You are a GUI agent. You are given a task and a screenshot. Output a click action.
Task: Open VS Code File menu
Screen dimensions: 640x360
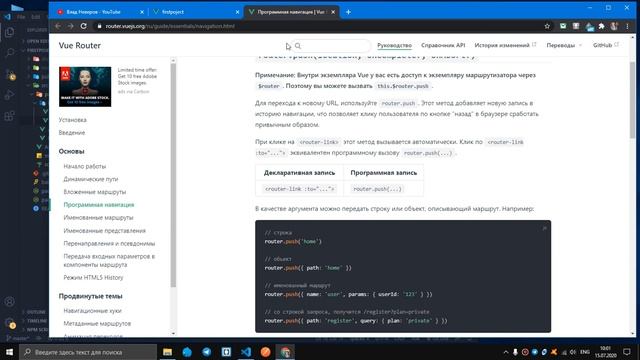(21, 17)
